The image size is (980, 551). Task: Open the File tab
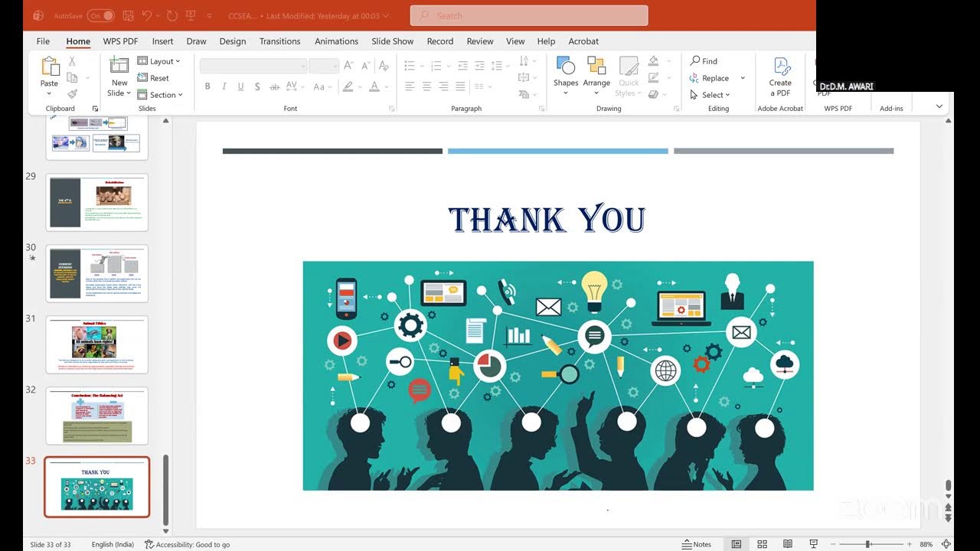43,41
